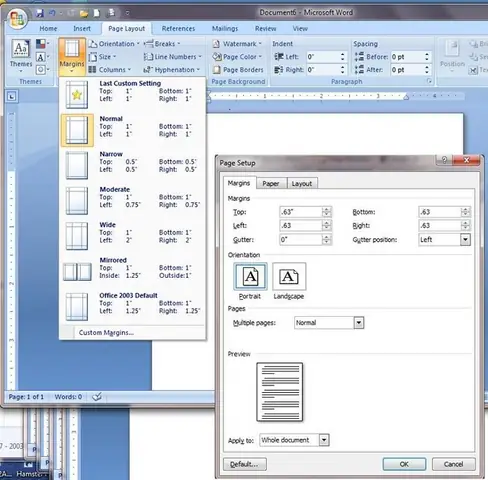Click OK in Page Setup dialog
Screen dimensions: 488x480
404,464
